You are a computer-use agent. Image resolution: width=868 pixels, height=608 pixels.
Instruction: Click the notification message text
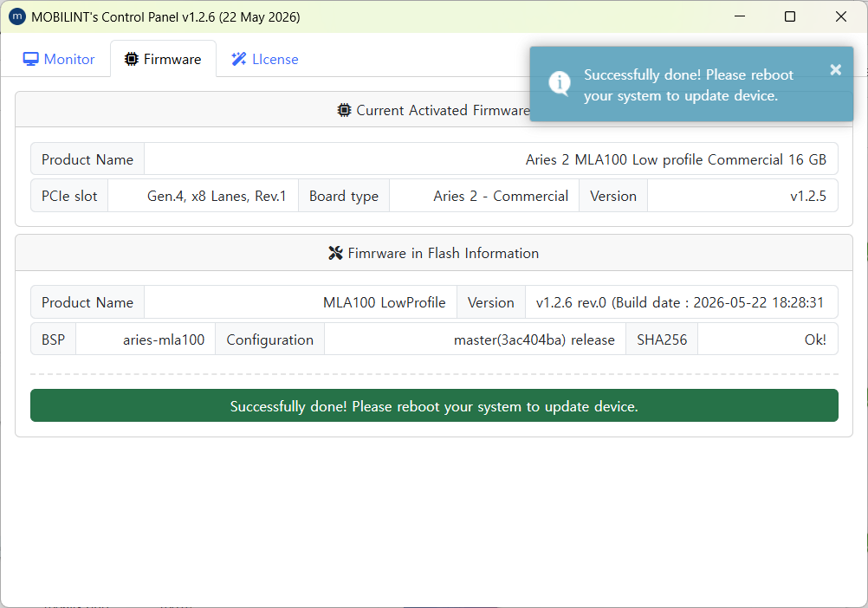[x=688, y=85]
